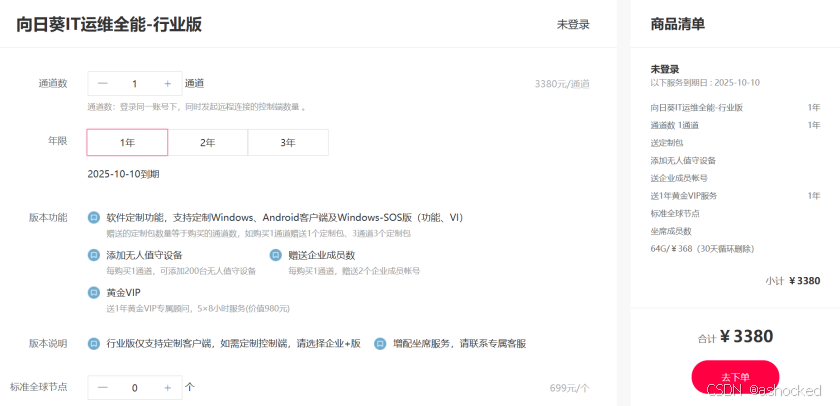Click the 合计 ￥3380 total amount
This screenshot has height=406, width=840.
[x=735, y=337]
